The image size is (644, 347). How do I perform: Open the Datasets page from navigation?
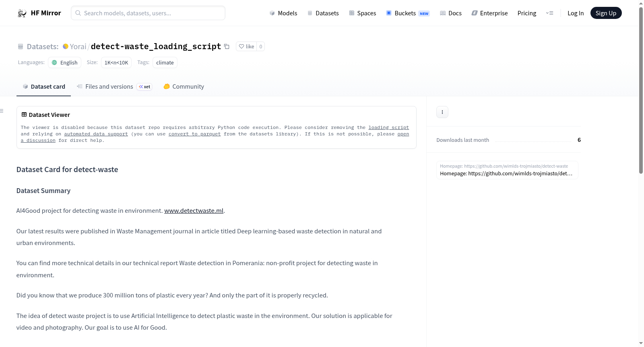323,13
